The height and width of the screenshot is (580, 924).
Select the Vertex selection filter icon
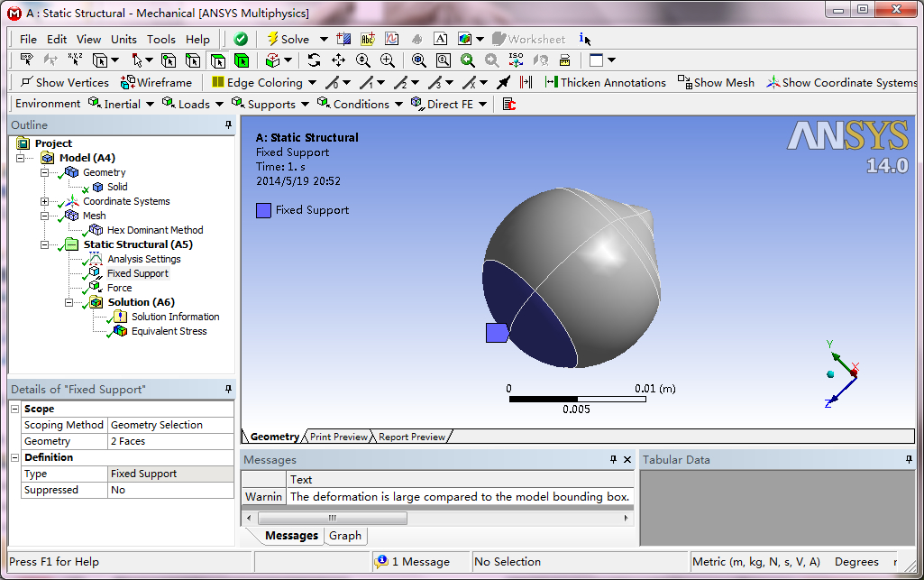coord(169,60)
